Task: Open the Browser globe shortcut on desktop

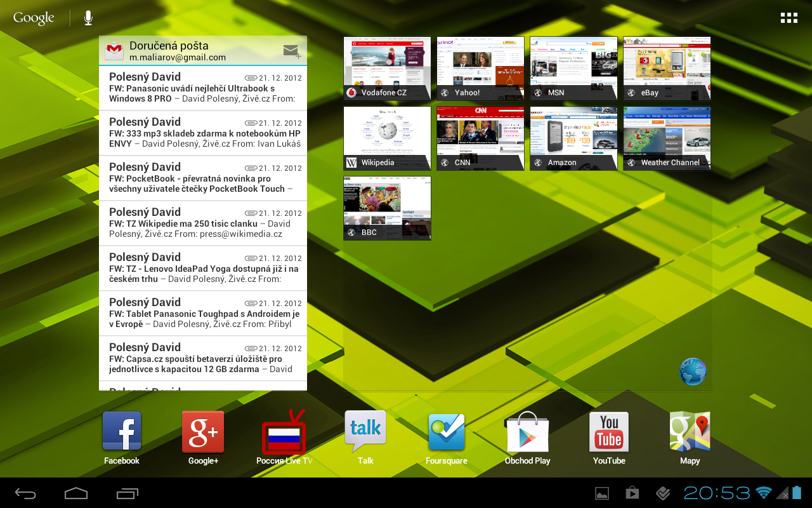Action: tap(692, 371)
